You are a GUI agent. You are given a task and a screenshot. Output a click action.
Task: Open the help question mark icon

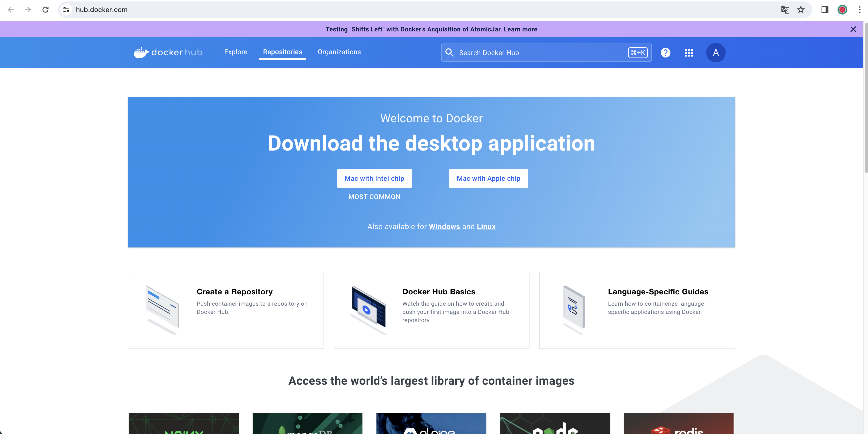pyautogui.click(x=665, y=52)
